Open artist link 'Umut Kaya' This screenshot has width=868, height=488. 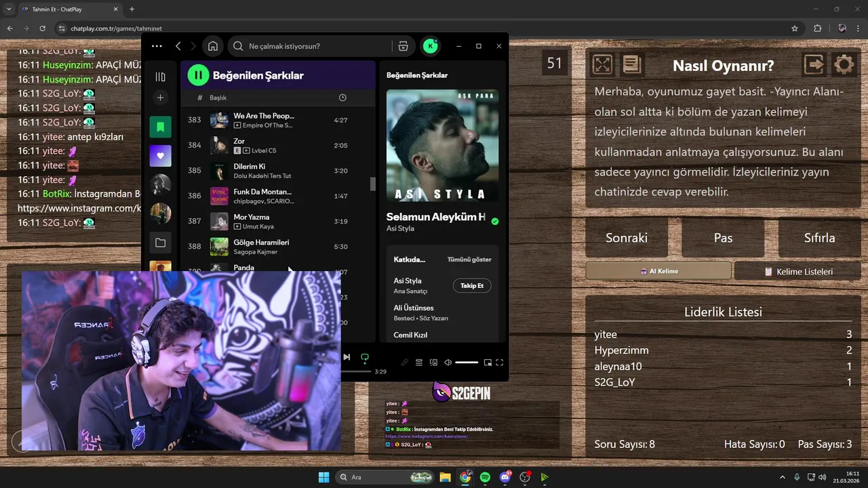coord(258,226)
